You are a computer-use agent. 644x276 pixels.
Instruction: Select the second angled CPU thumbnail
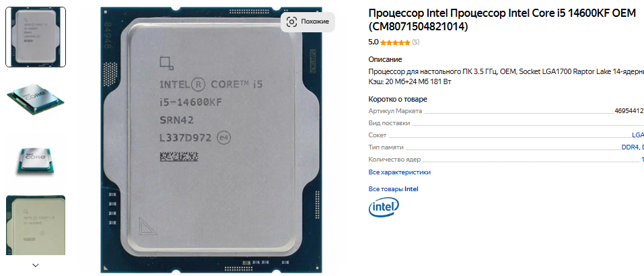click(x=36, y=99)
